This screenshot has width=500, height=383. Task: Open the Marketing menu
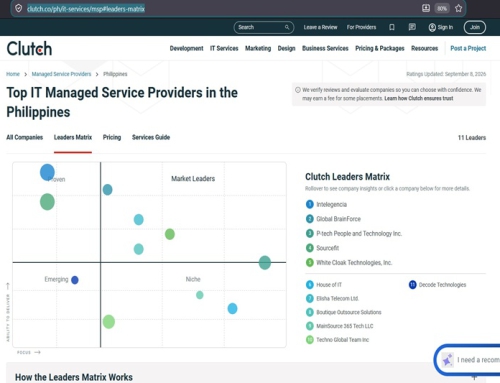[x=258, y=48]
